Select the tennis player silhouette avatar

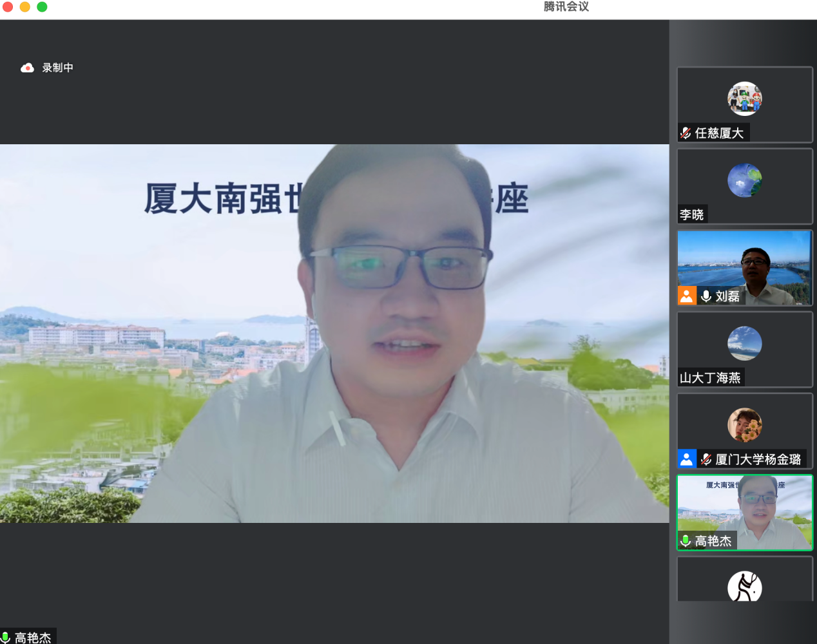click(744, 587)
